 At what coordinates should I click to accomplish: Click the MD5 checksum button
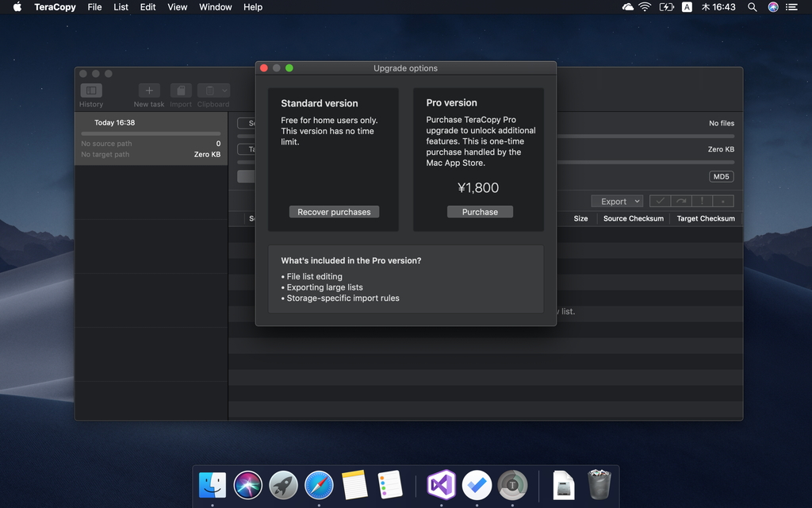tap(721, 177)
